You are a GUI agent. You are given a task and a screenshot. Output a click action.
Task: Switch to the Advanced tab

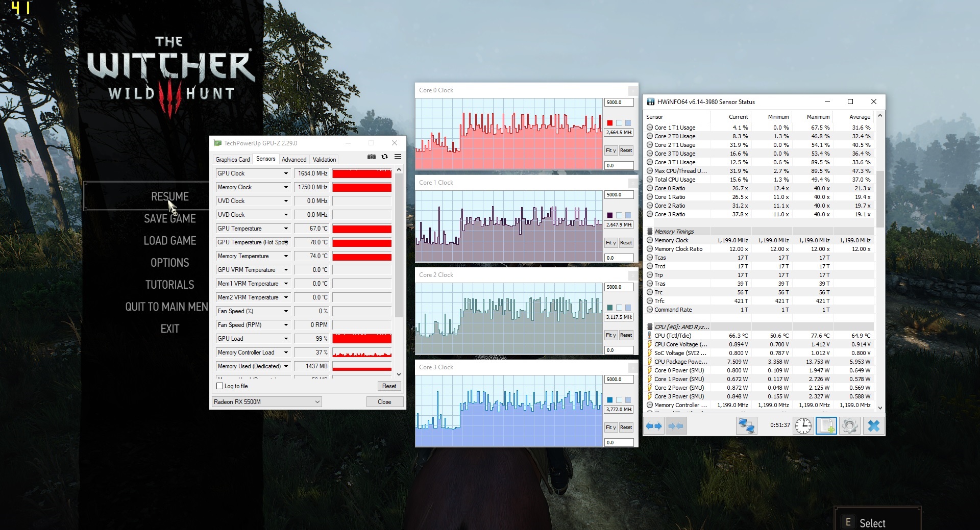tap(294, 160)
